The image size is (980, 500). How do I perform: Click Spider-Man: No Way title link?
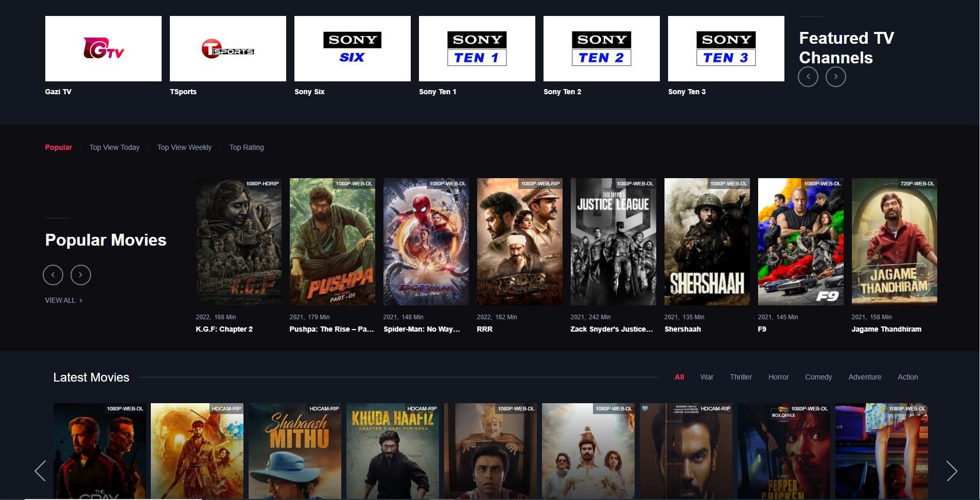(x=422, y=329)
